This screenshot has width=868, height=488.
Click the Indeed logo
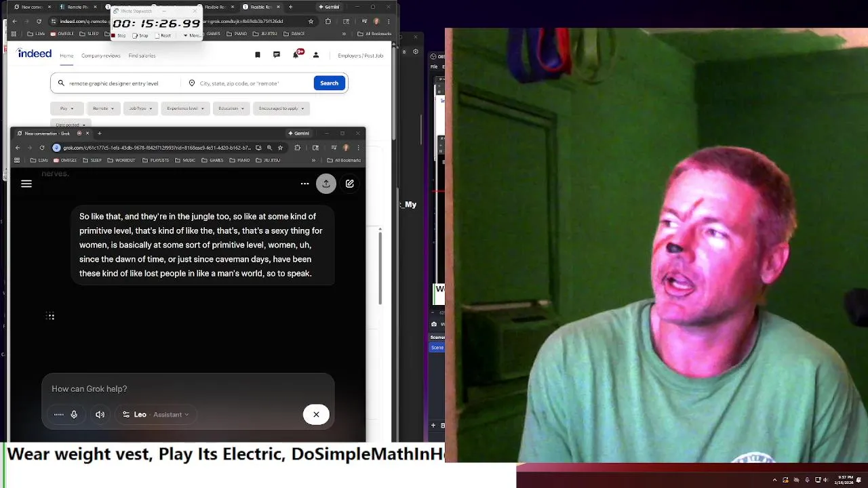tap(34, 54)
